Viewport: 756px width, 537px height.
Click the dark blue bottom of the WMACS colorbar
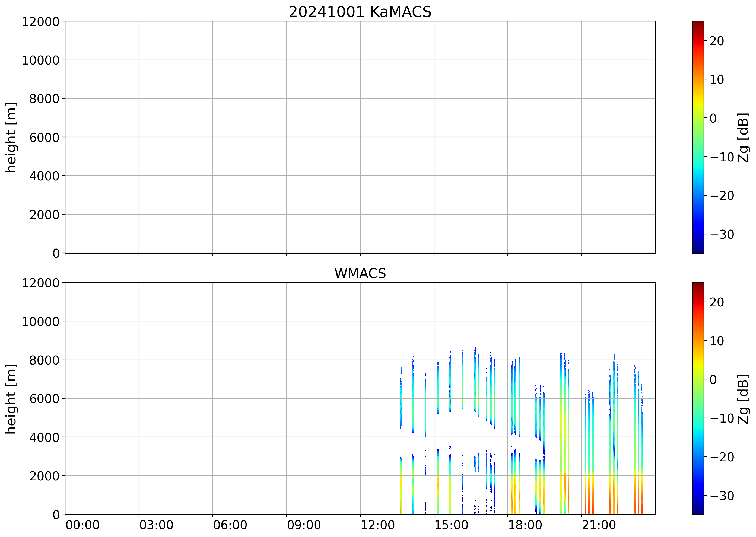(x=698, y=511)
